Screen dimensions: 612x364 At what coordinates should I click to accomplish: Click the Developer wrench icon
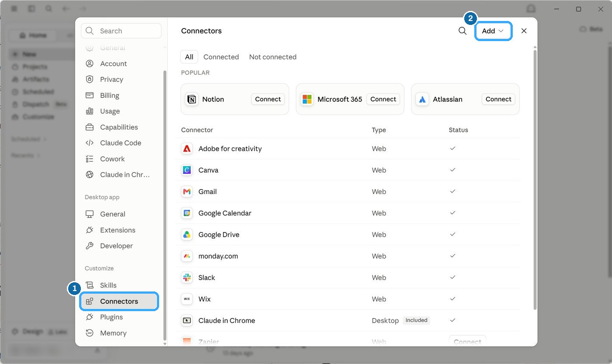pyautogui.click(x=90, y=246)
